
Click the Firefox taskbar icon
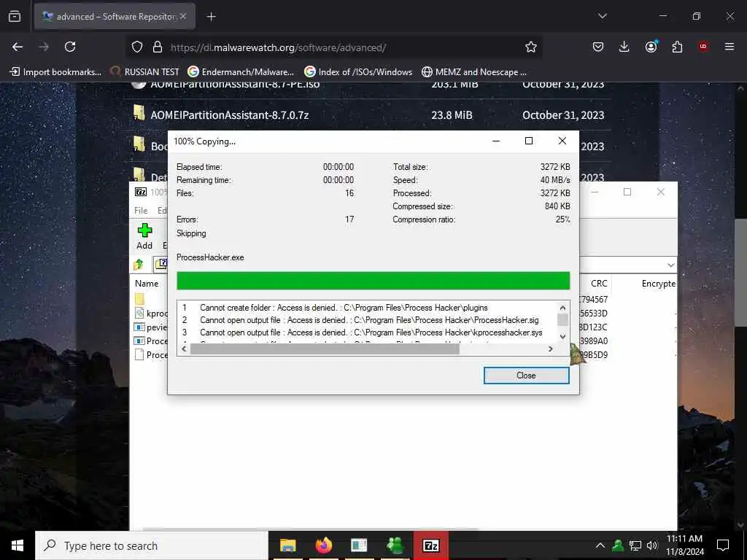(323, 545)
